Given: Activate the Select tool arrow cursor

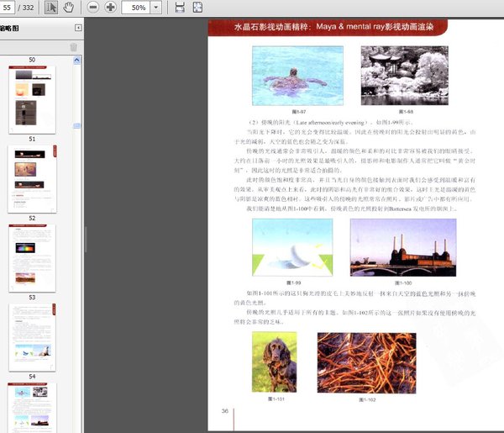Looking at the screenshot, I should click(50, 8).
